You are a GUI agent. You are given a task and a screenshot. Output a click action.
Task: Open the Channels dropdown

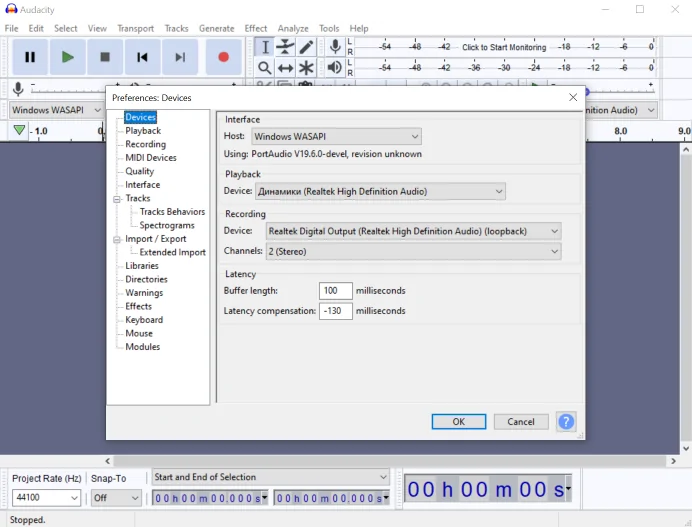click(x=414, y=252)
